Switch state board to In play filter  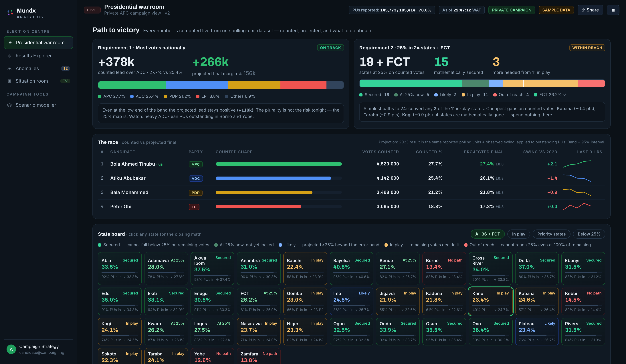pyautogui.click(x=518, y=234)
